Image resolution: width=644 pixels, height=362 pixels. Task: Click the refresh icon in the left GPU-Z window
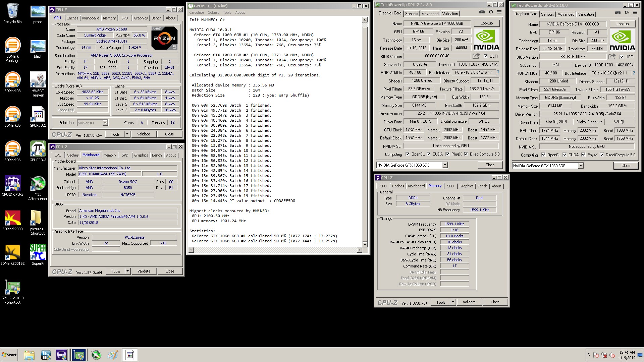coord(491,12)
